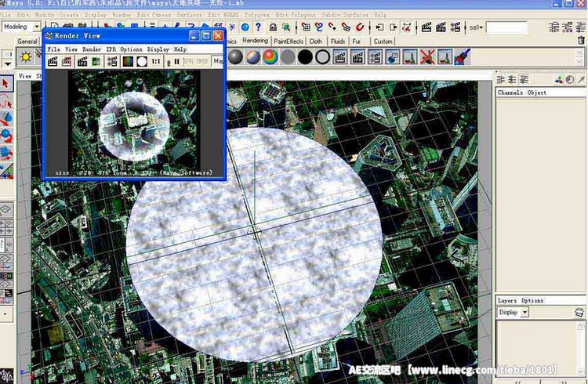This screenshot has height=384, width=588.
Task: Open the Custom shelf tab
Action: coord(383,42)
